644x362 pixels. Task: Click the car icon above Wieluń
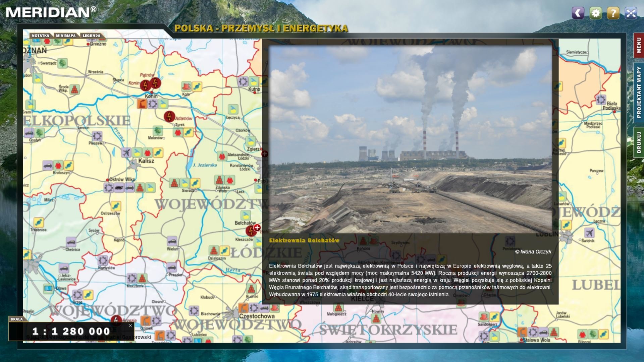point(172,241)
